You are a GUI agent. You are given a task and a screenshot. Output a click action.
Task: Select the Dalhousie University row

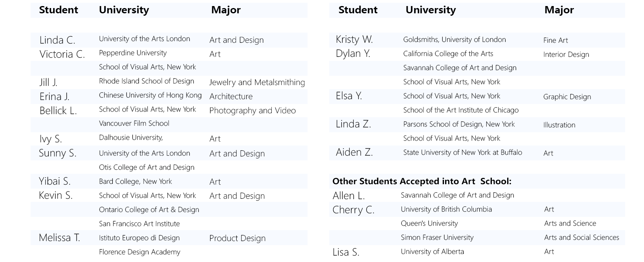tap(169, 139)
